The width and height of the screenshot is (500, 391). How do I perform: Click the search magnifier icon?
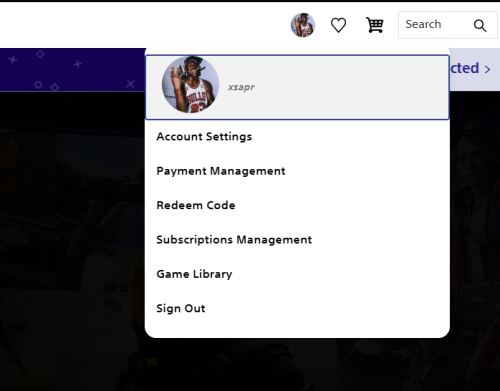point(480,25)
